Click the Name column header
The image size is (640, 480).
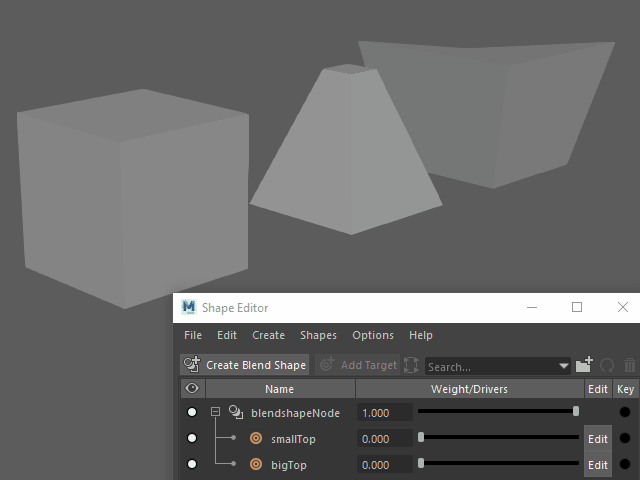point(280,389)
